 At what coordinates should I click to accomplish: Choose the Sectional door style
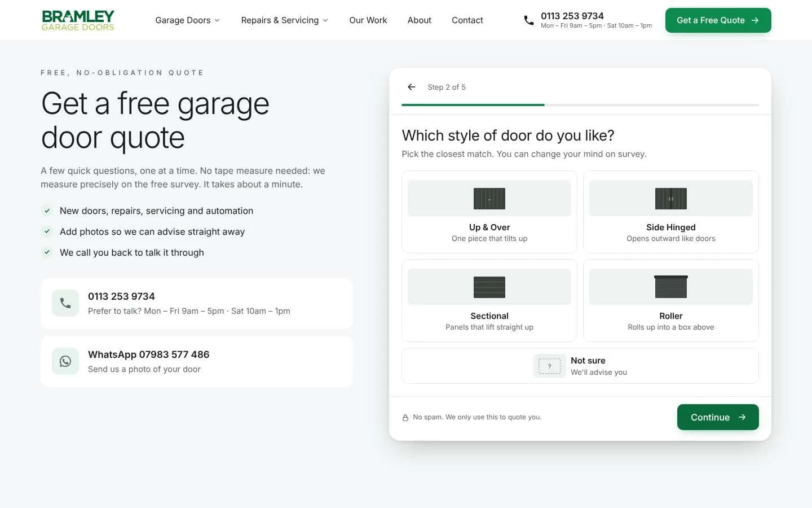(x=489, y=300)
